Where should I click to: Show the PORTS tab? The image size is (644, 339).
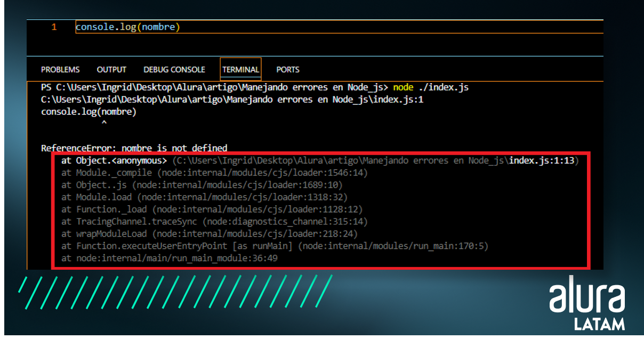click(288, 70)
